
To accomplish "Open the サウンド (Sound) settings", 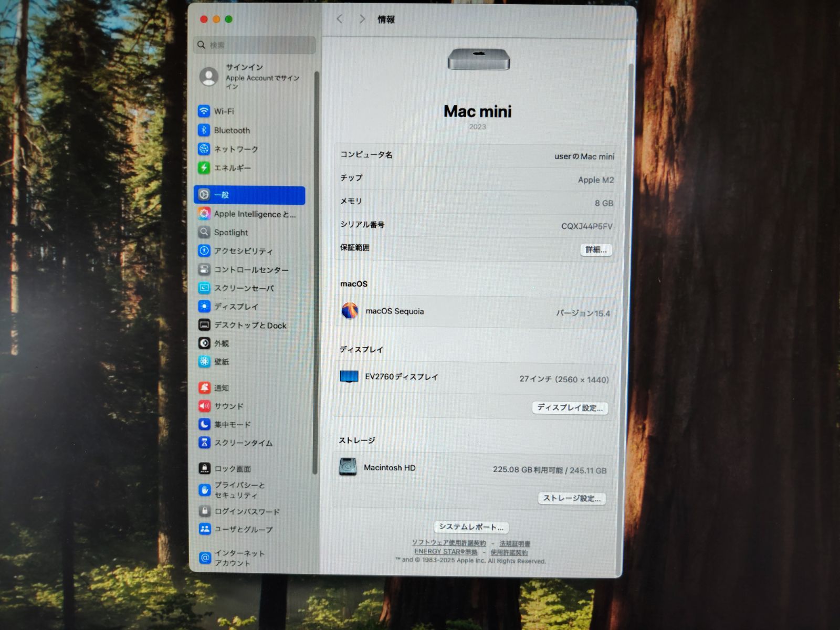I will [x=204, y=406].
